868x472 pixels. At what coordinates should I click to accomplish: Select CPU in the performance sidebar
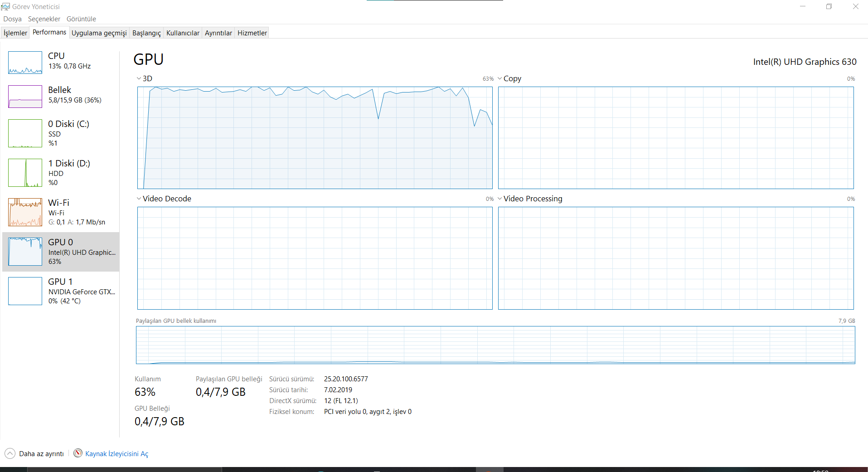pyautogui.click(x=61, y=63)
